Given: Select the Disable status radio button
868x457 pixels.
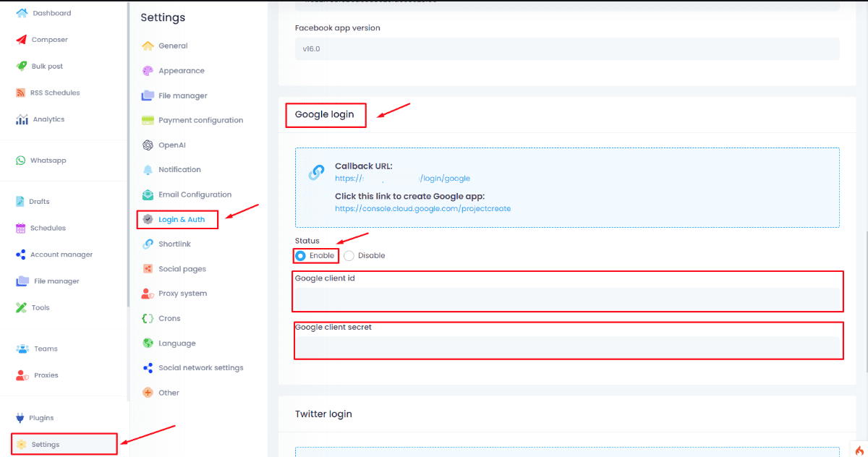Looking at the screenshot, I should tap(349, 255).
